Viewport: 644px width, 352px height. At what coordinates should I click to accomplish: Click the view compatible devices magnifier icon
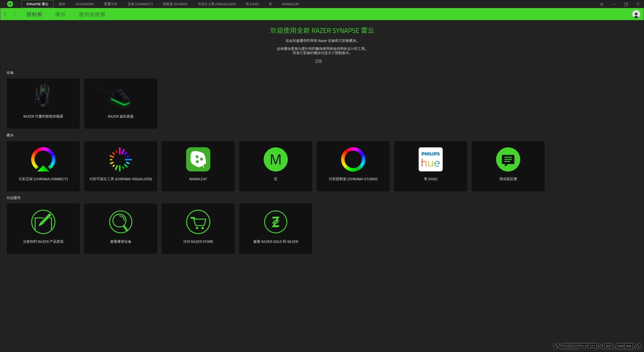(x=121, y=222)
